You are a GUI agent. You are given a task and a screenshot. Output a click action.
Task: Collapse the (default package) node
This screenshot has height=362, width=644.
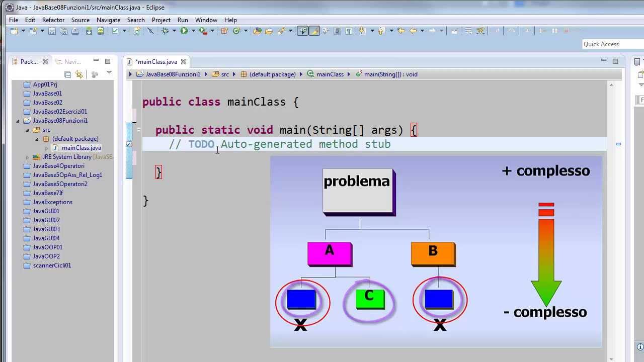click(x=37, y=139)
